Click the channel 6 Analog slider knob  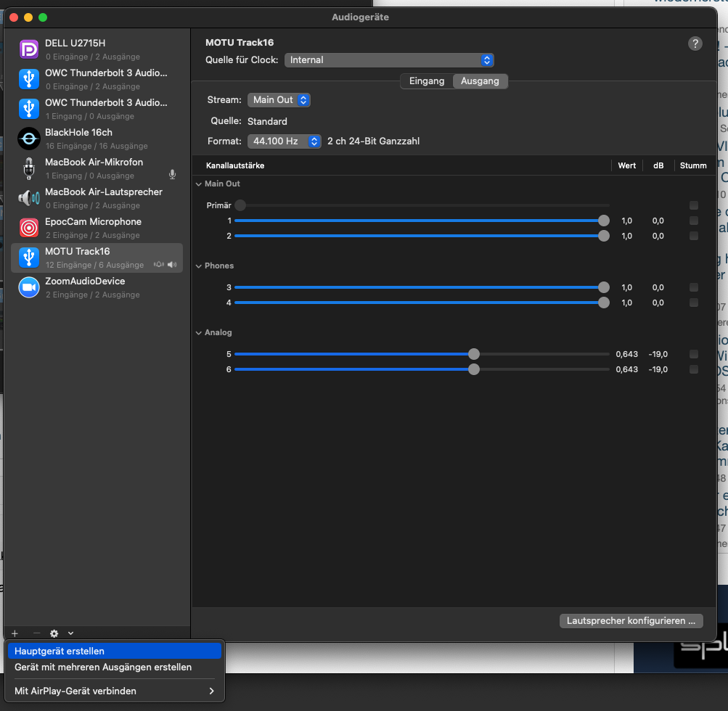click(x=473, y=369)
